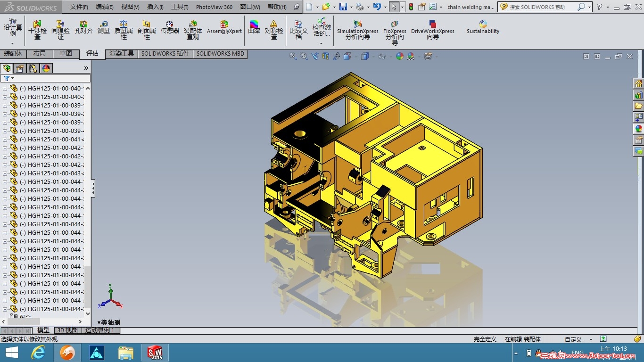The image size is (644, 362).
Task: Launch AssemblyXpert analysis
Action: pos(224,27)
